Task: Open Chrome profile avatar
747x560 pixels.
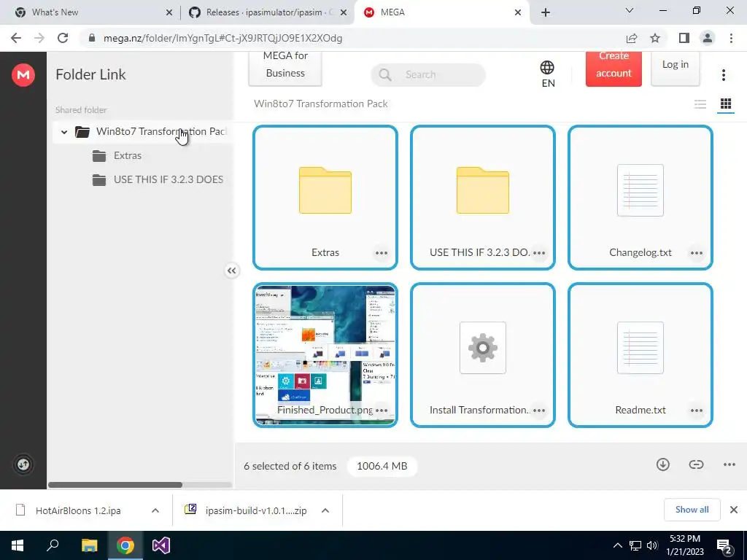Action: (x=708, y=38)
